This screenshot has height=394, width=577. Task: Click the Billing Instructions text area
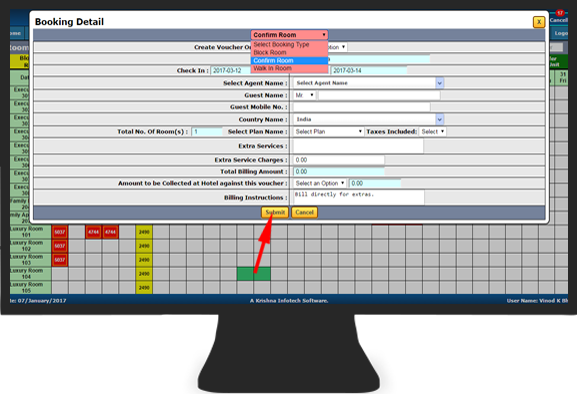[x=359, y=198]
